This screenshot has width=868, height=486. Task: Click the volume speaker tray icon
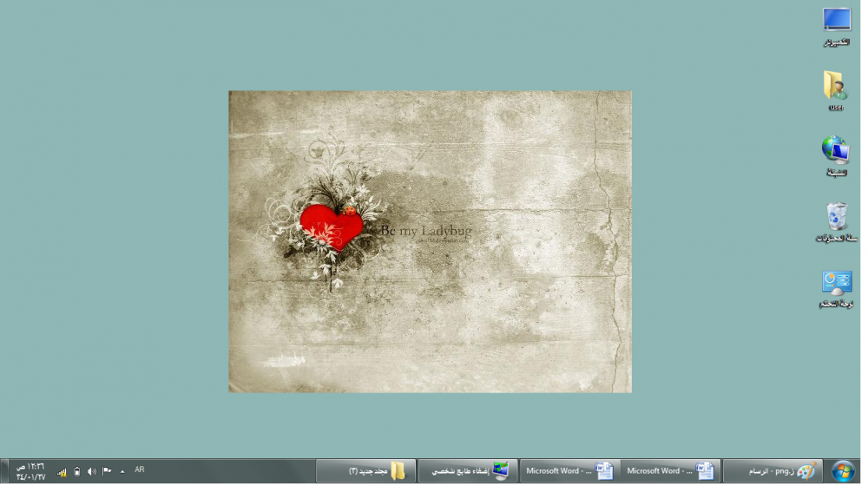click(x=92, y=471)
